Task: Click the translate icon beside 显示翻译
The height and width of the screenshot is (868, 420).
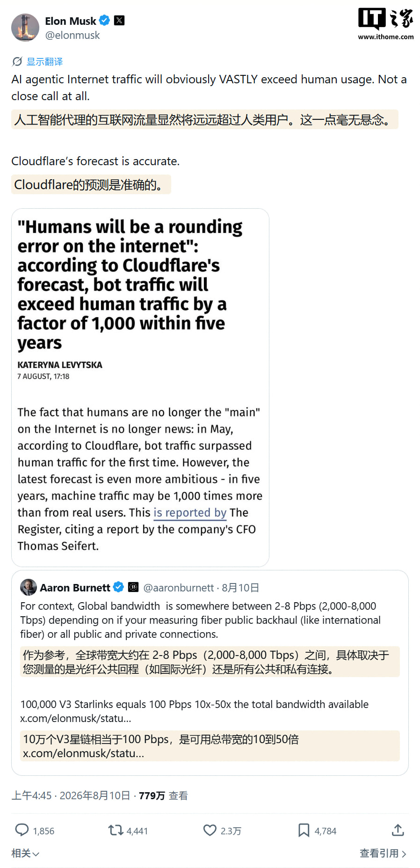Action: pyautogui.click(x=17, y=61)
